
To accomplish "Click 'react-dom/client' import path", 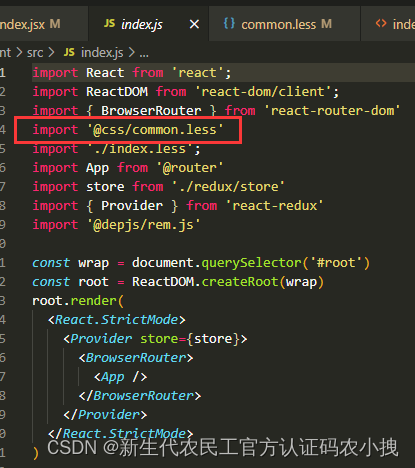I will pyautogui.click(x=263, y=92).
